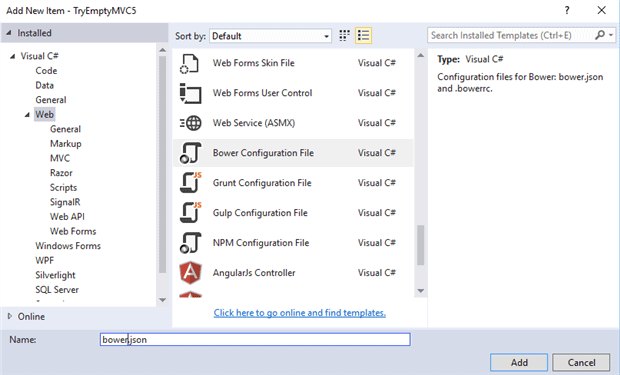Click the category tree scroll up arrow
Viewport: 620px width, 375px height.
(x=162, y=50)
